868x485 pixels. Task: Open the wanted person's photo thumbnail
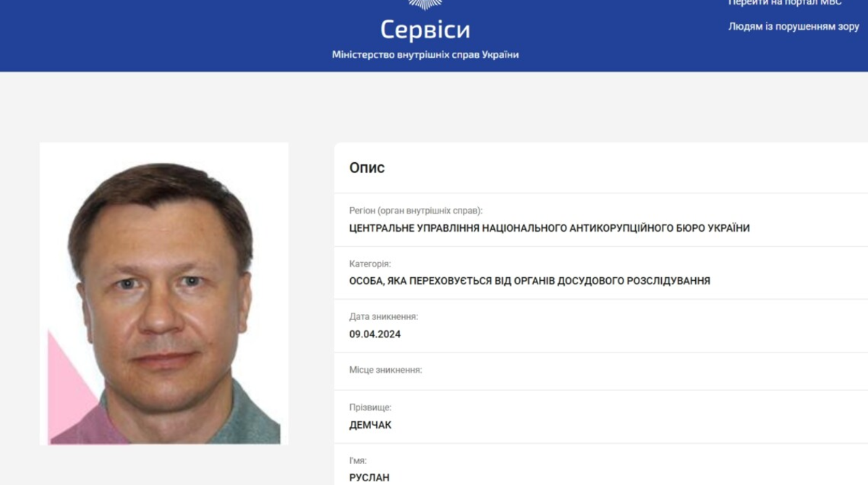coord(164,293)
